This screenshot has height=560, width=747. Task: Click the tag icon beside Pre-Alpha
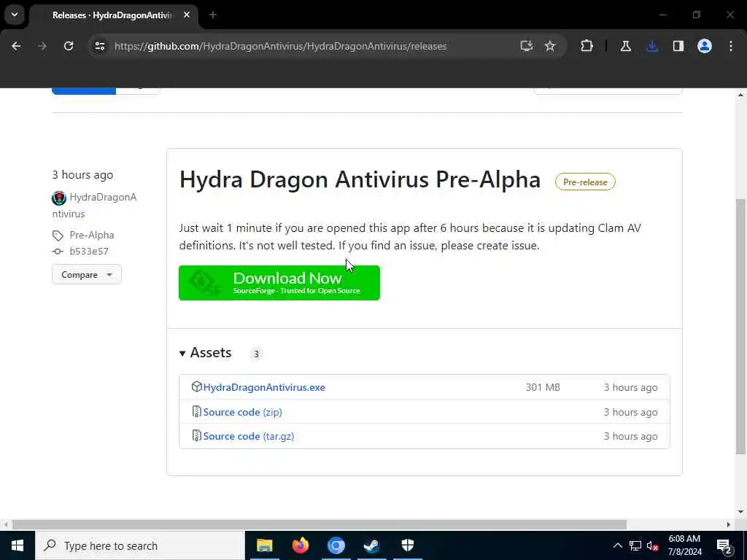[x=58, y=236]
